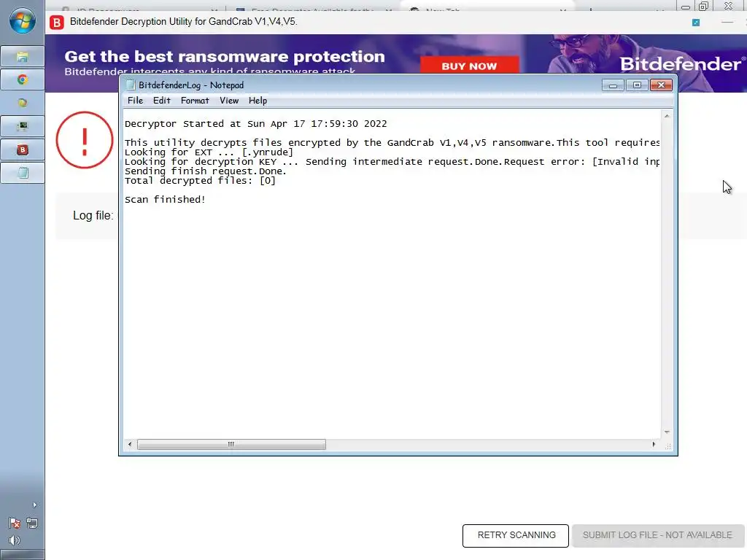Image resolution: width=747 pixels, height=560 pixels.
Task: Close the BitdefenderLog Notepad window
Action: coord(661,85)
